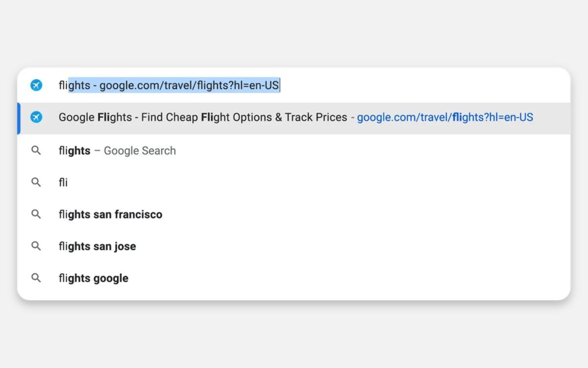Click the magnifier icon for 'flights google'
Screen dimensions: 588x368
pos(36,278)
